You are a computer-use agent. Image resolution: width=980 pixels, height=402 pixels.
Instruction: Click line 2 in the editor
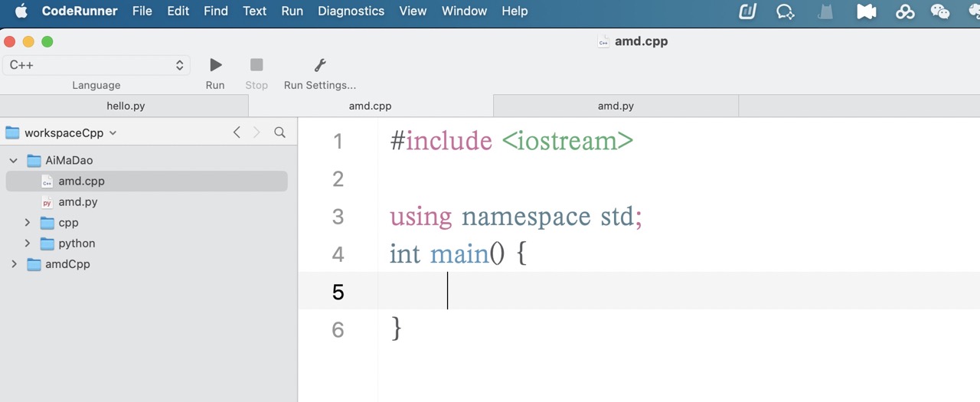[x=612, y=179]
